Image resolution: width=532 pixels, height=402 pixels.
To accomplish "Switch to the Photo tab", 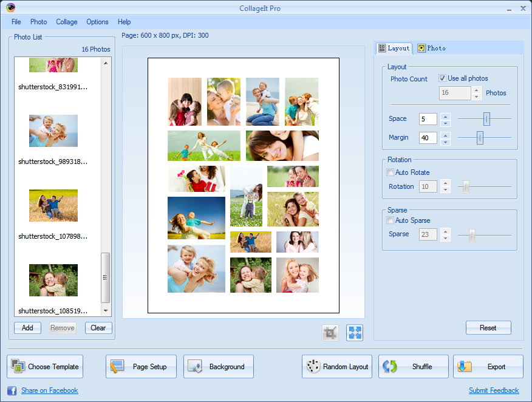I will coord(432,48).
